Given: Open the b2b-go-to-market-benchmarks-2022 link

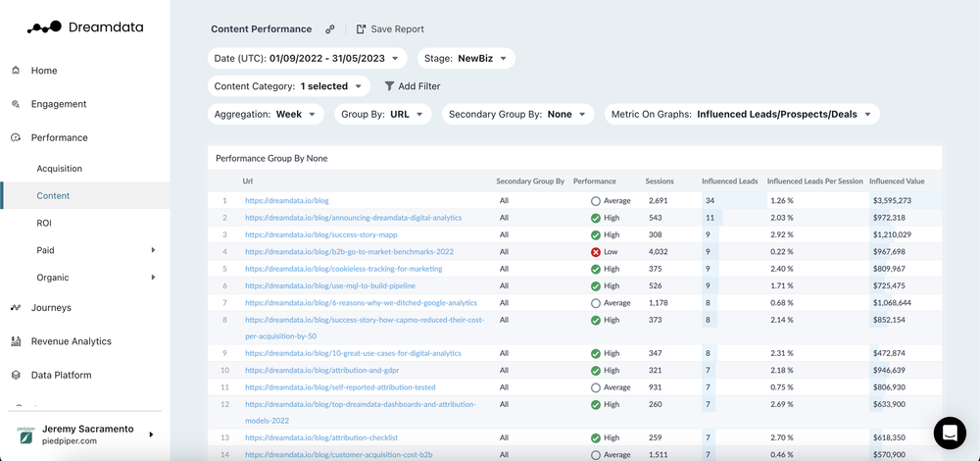Looking at the screenshot, I should pos(350,252).
